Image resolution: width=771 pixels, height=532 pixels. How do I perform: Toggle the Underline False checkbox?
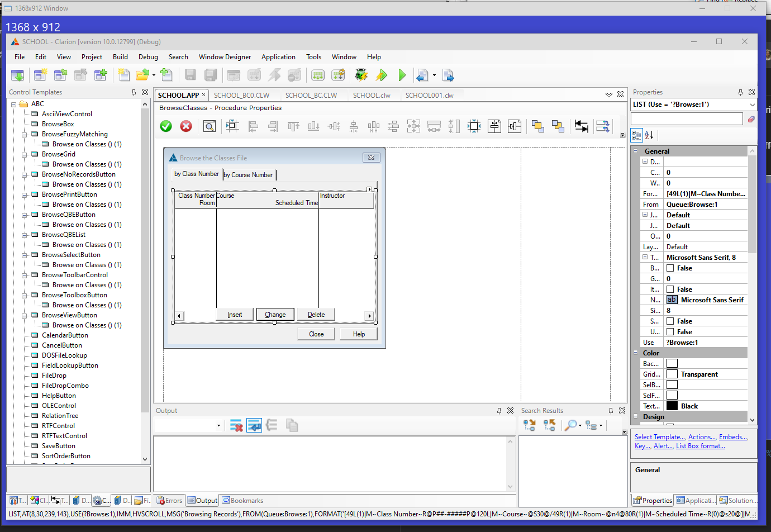[670, 332]
